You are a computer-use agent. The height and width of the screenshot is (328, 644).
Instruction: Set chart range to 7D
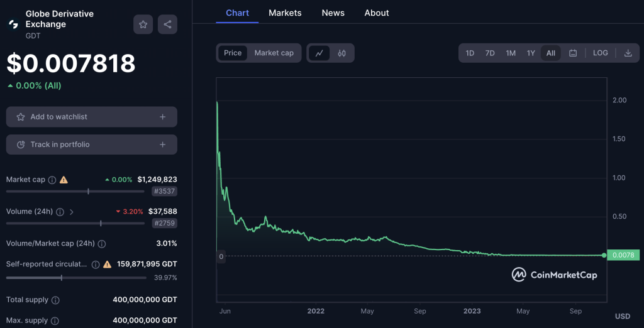[x=490, y=53]
